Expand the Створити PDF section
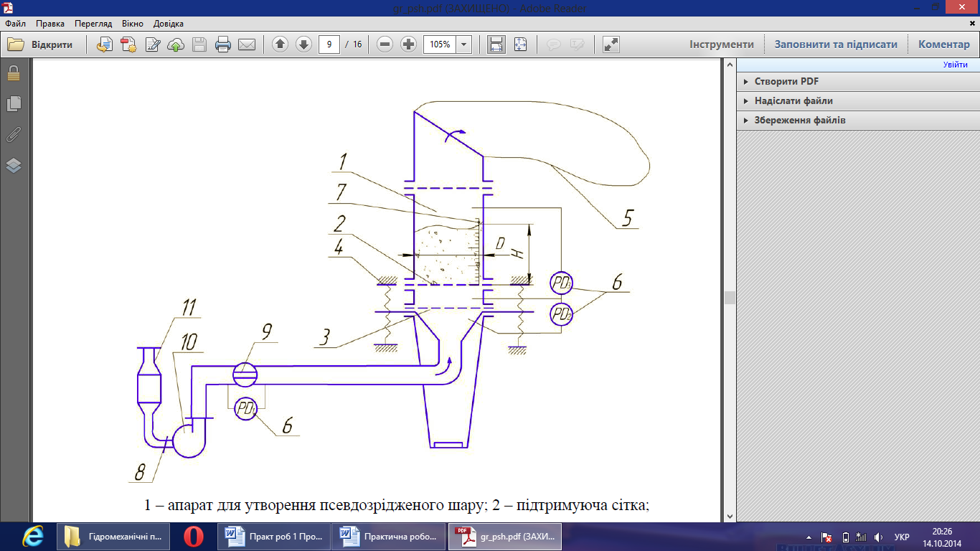The height and width of the screenshot is (551, 980). click(786, 82)
